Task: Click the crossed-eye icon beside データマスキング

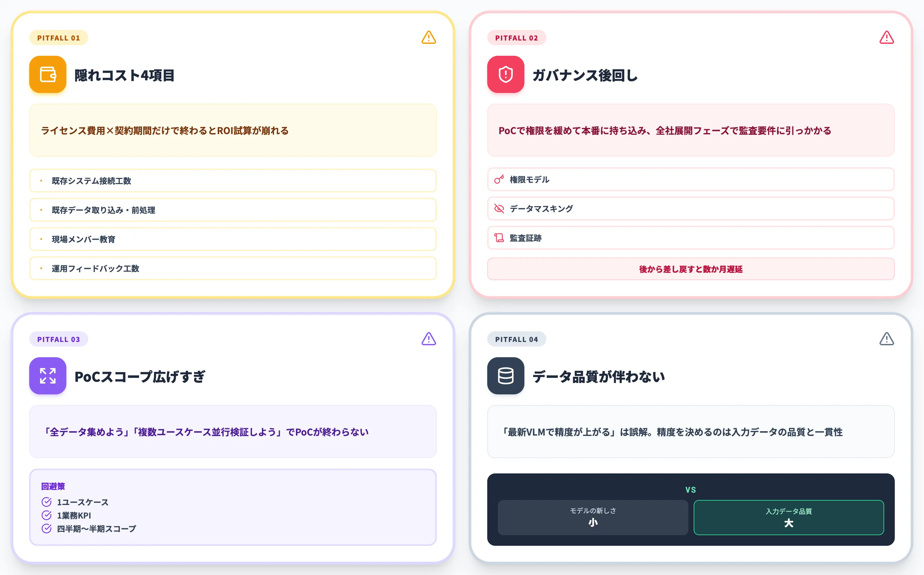Action: (x=499, y=208)
